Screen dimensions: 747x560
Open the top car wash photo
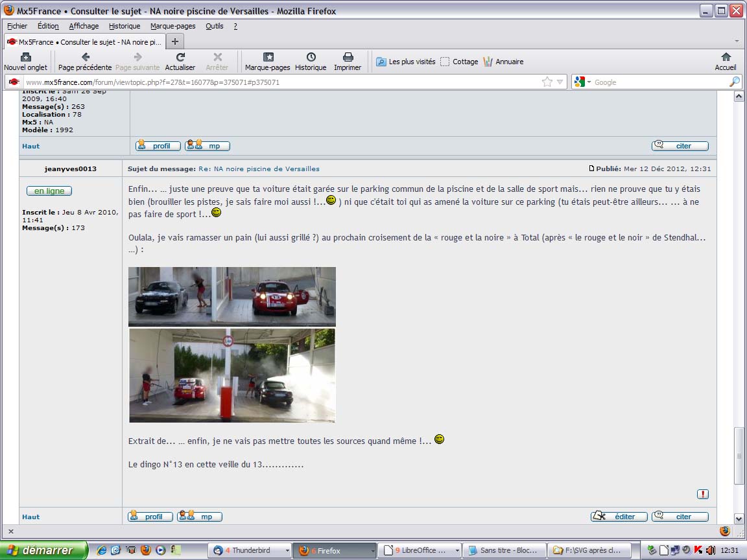[232, 296]
